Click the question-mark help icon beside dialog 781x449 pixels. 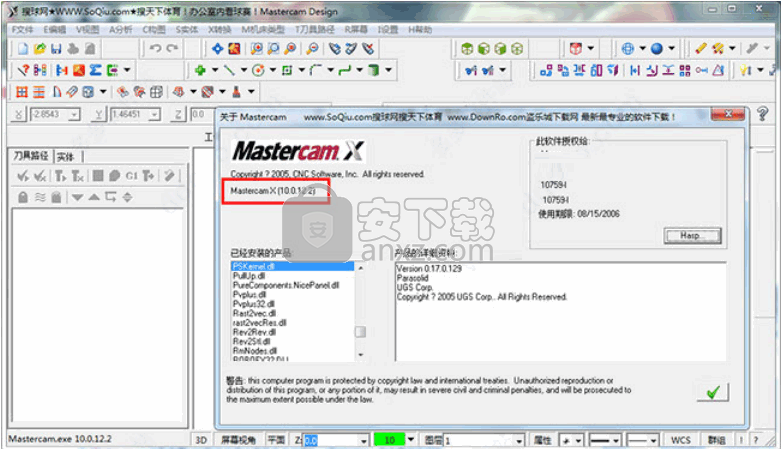pos(762,114)
